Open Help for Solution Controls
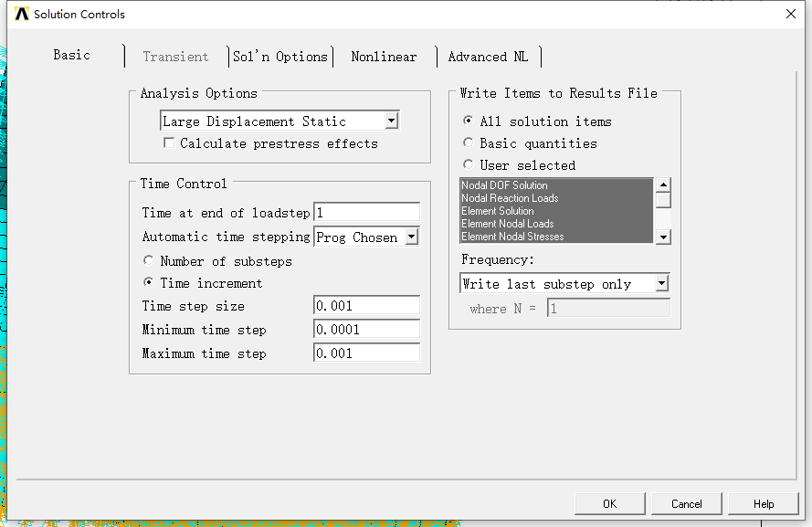The image size is (812, 527). (764, 503)
